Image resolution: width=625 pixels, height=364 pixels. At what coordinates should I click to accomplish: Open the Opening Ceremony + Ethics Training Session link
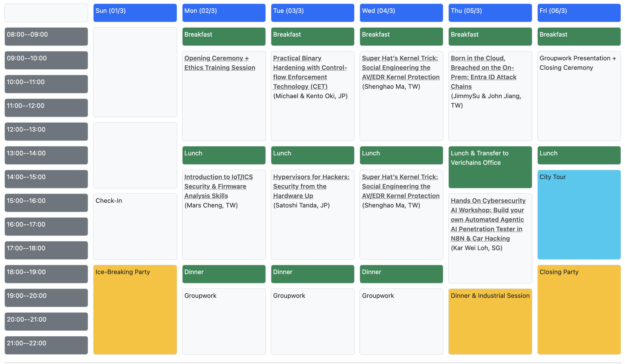click(x=219, y=63)
